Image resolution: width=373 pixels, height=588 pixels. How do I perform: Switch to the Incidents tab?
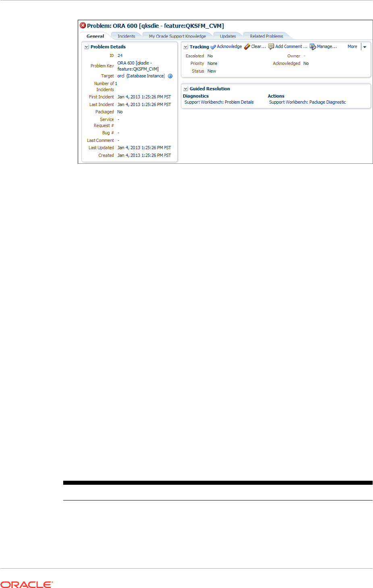[x=126, y=36]
